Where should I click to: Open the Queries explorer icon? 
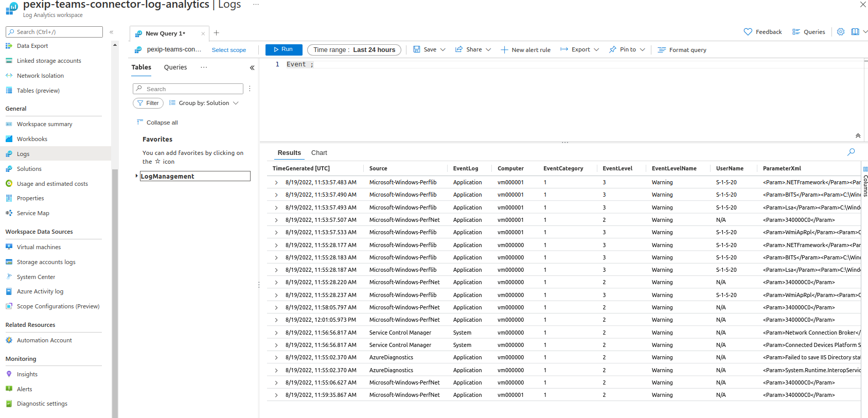[796, 32]
